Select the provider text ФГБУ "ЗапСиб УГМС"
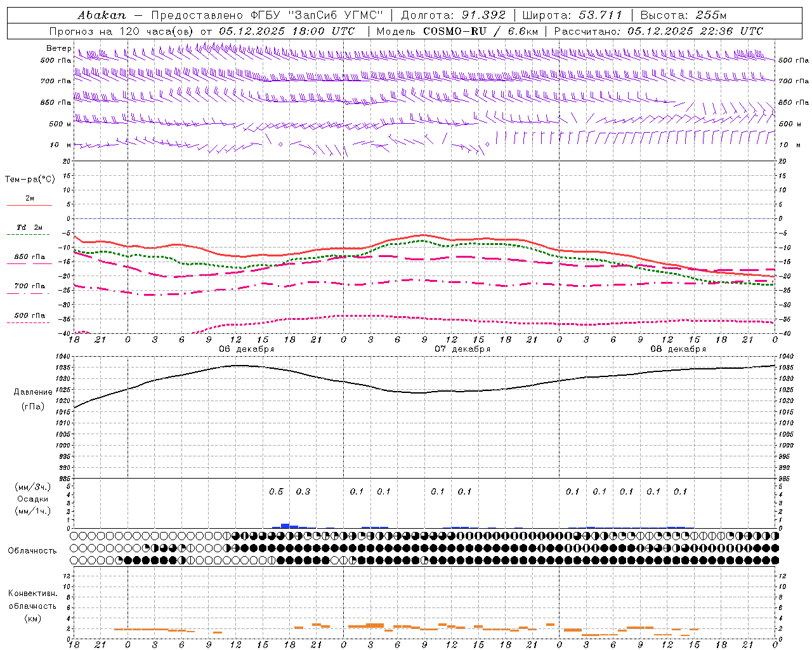 (317, 15)
